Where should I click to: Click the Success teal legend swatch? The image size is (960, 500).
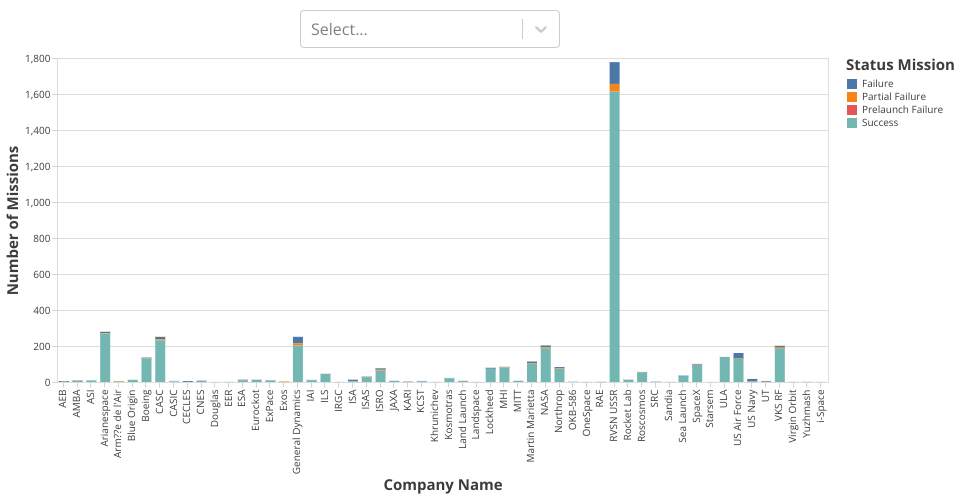pyautogui.click(x=852, y=122)
